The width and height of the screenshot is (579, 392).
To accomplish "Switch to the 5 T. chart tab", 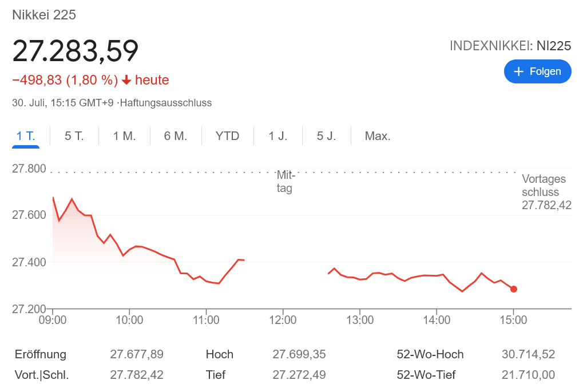I will coord(74,136).
